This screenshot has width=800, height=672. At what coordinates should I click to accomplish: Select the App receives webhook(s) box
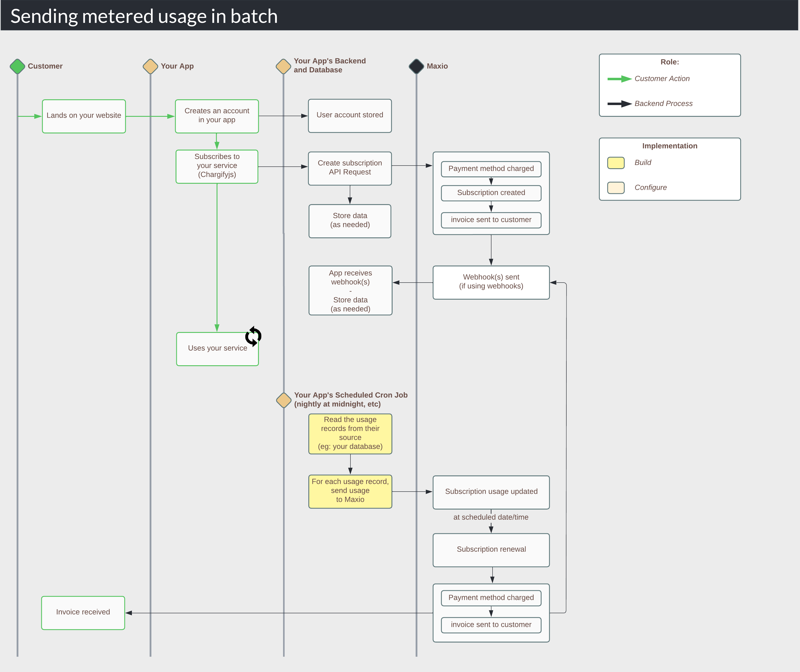point(350,290)
